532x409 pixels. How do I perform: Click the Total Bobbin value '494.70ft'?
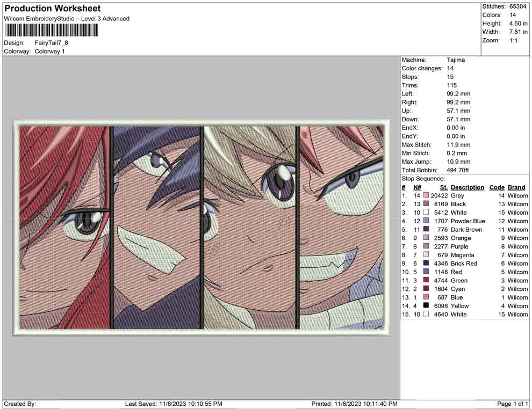pyautogui.click(x=458, y=170)
